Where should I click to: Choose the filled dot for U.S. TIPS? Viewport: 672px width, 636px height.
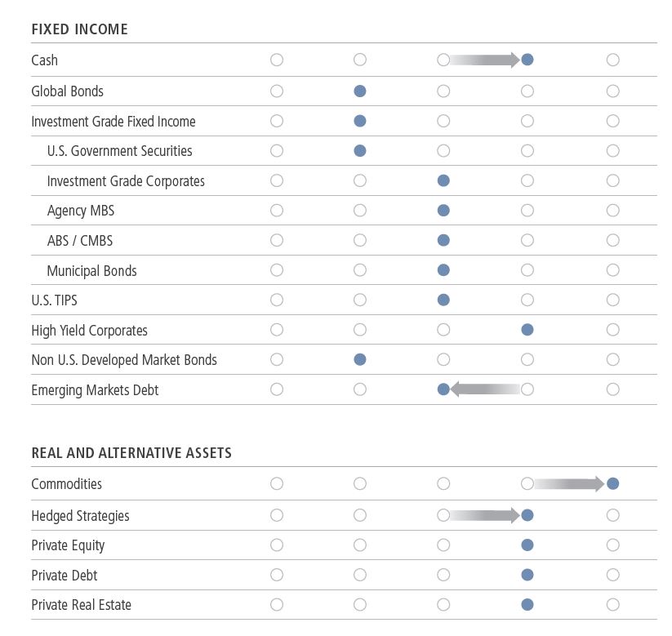(x=443, y=300)
